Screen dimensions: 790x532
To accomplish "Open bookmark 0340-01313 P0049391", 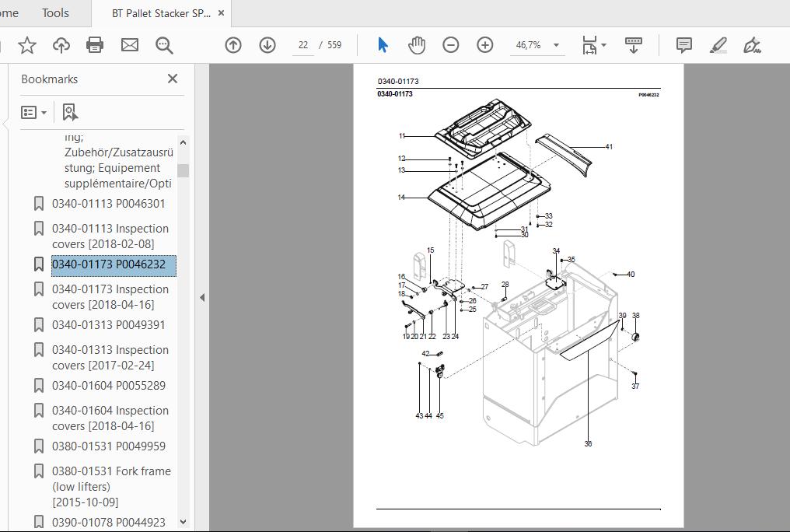I will click(108, 325).
